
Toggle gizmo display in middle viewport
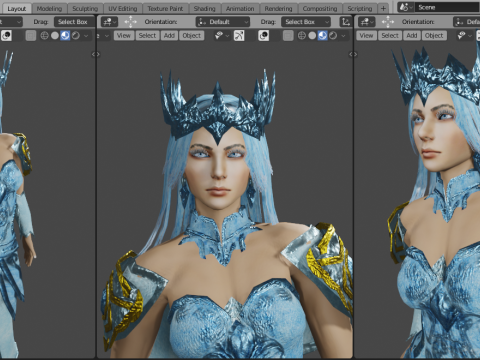239,35
